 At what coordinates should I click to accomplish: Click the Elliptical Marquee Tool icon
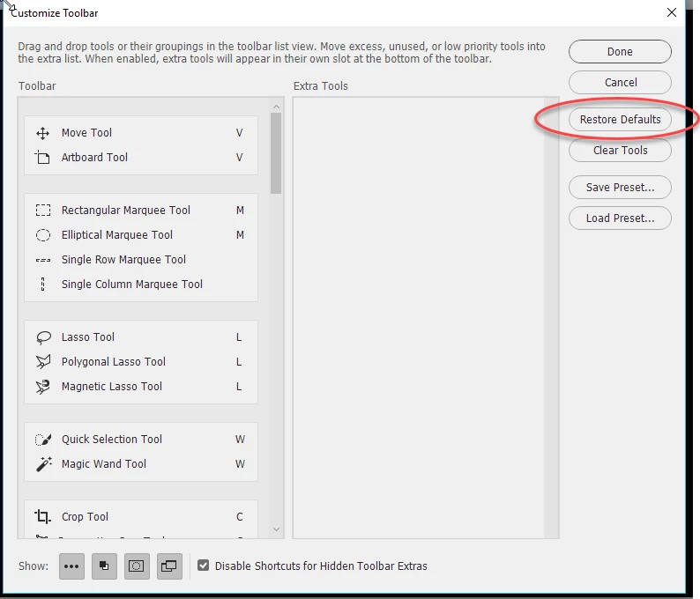coord(43,235)
